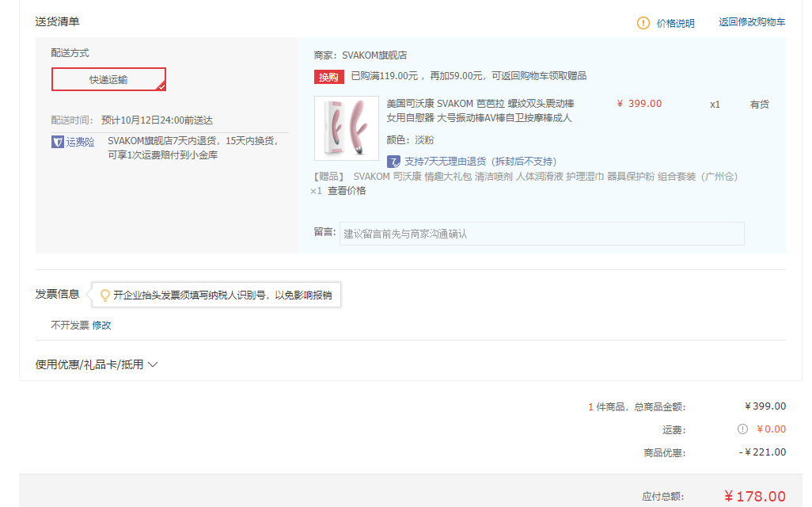Screen dimensions: 812x507
Task: Click the 运费险 shield icon
Action: [x=58, y=142]
